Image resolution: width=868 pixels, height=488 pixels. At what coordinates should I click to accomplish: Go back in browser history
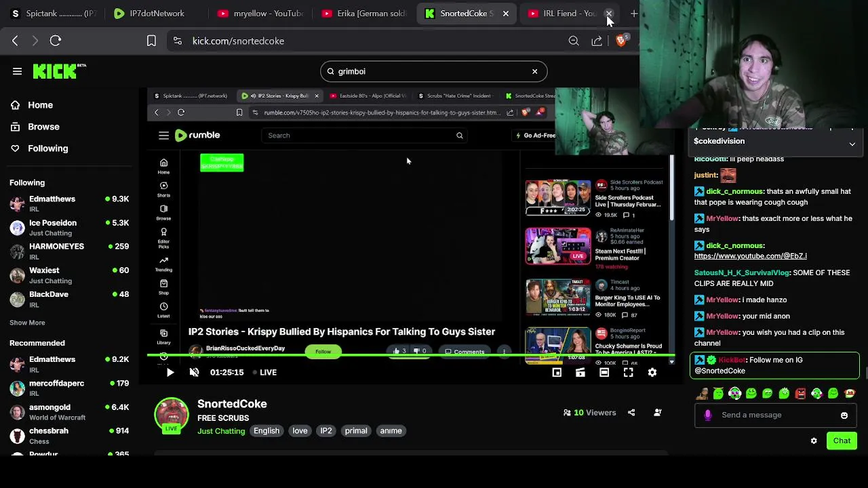15,41
